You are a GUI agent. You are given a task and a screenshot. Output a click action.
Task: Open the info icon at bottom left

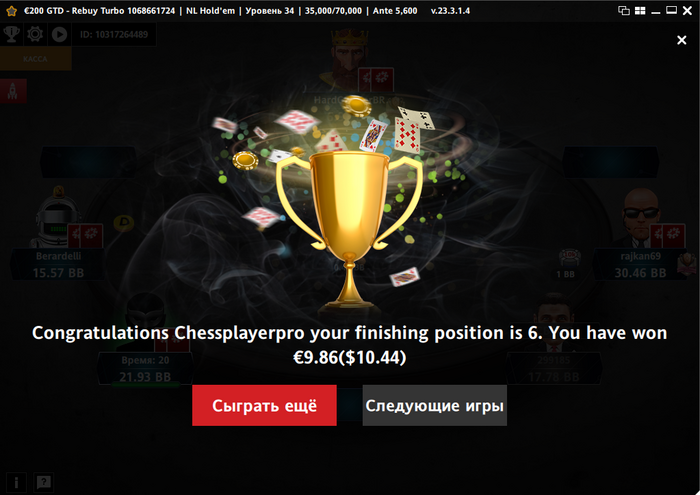(16, 483)
